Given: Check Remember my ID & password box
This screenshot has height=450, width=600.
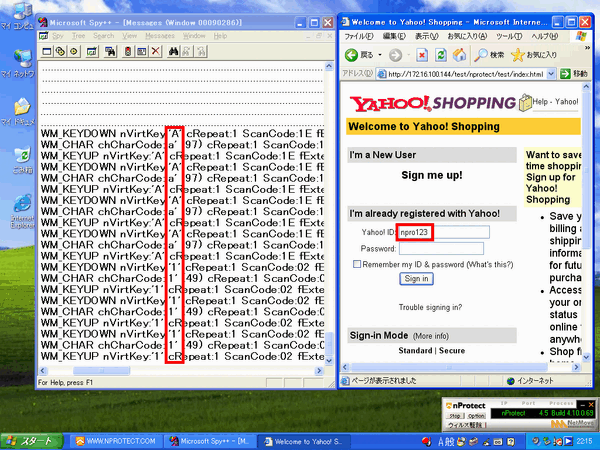Looking at the screenshot, I should [357, 264].
